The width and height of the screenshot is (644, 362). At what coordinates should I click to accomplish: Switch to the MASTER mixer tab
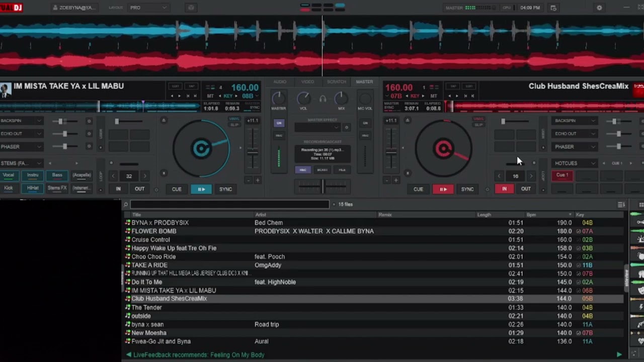(364, 81)
